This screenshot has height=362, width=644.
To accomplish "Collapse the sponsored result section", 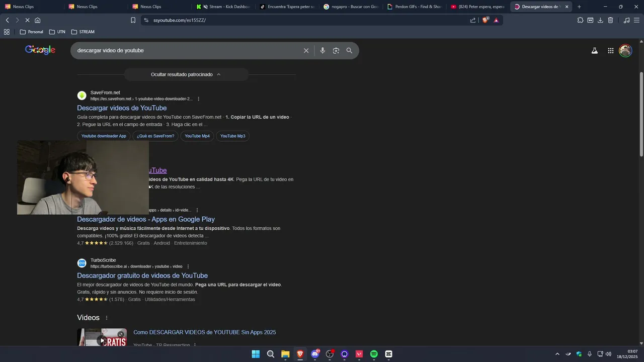I will click(x=186, y=74).
